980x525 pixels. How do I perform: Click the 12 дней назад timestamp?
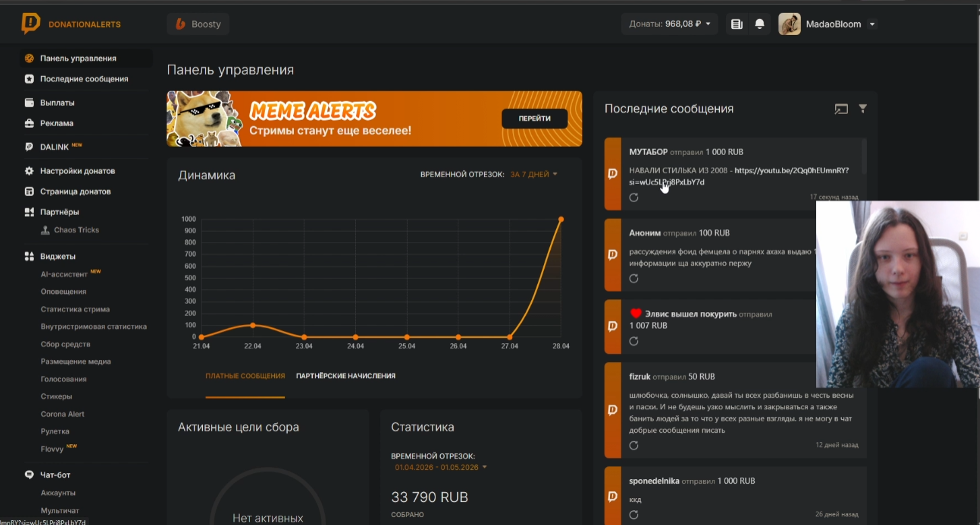(x=837, y=445)
